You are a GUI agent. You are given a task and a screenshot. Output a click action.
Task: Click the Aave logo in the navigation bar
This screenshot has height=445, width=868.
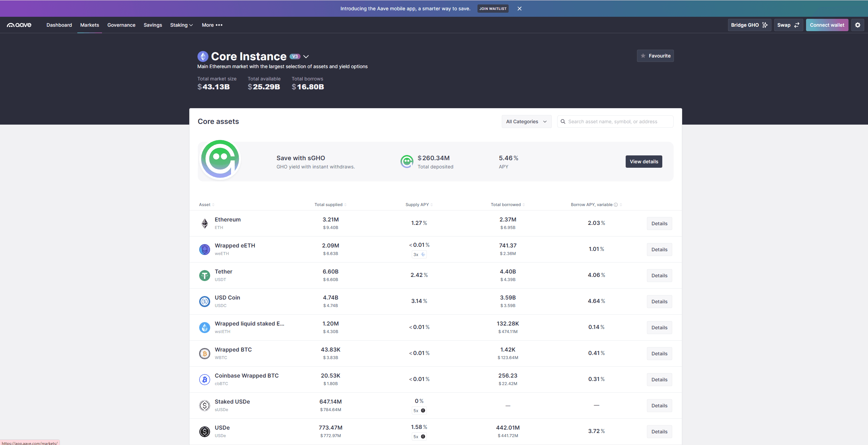(x=19, y=25)
